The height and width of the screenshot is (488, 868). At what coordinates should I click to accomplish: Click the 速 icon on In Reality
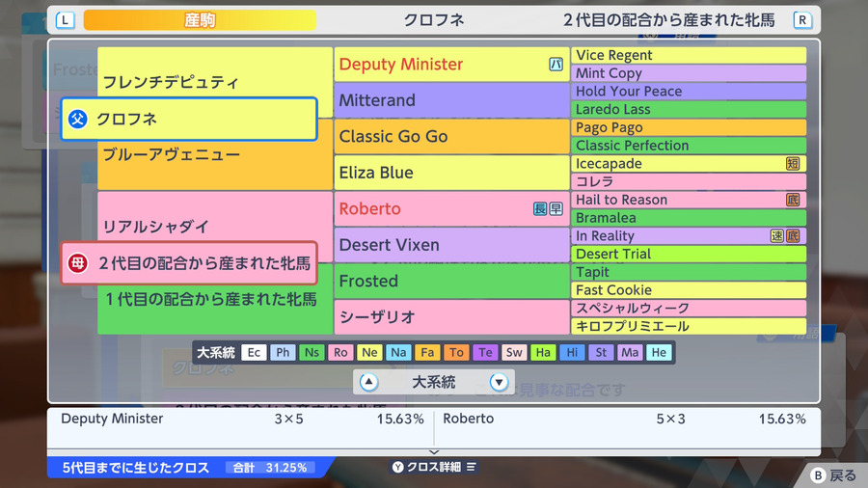coord(776,235)
